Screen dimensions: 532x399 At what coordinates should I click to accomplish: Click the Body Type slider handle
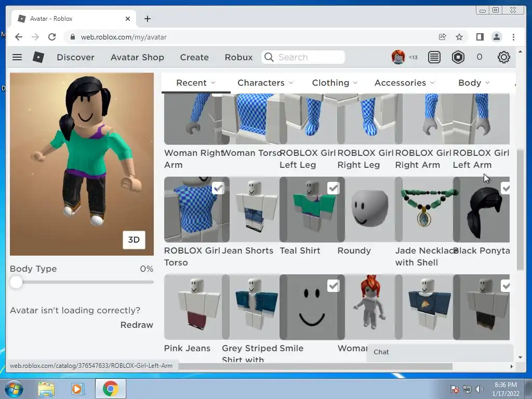coord(16,282)
